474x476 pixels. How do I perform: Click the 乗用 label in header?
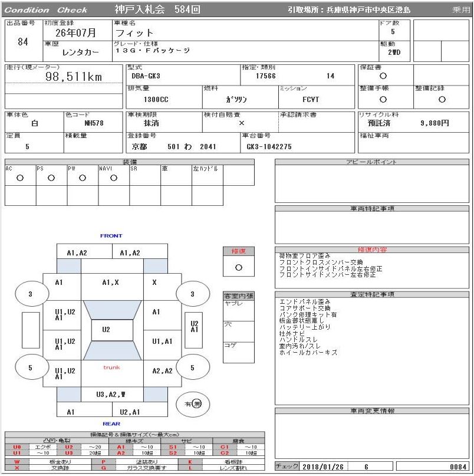(460, 10)
